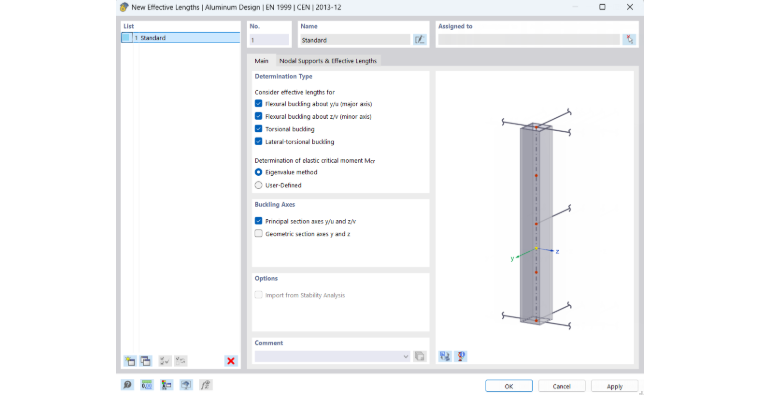Click the Assigned to input field
Viewport: 760px width, 395px height.
[529, 40]
